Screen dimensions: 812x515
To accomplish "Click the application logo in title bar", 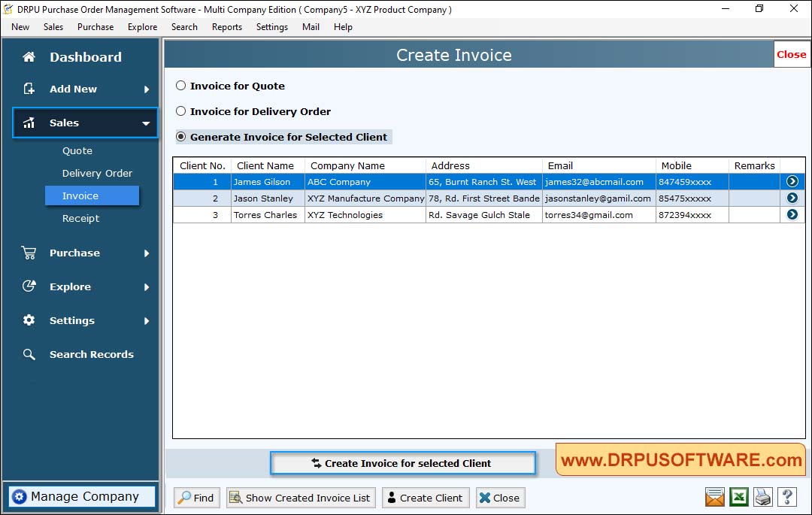I will click(8, 9).
